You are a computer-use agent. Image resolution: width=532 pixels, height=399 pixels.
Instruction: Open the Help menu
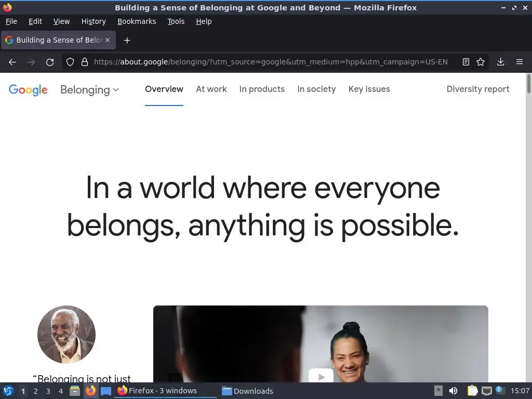[x=204, y=21]
